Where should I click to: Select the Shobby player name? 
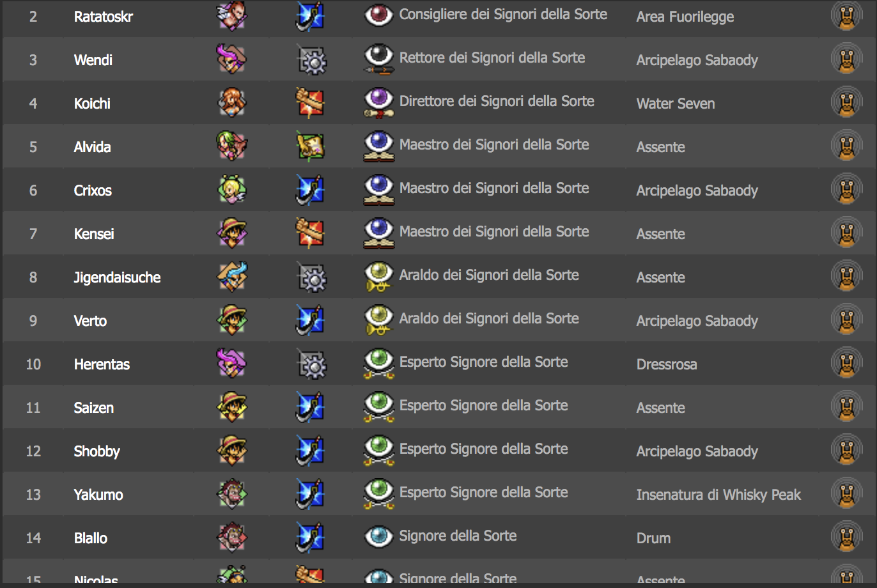[x=97, y=451]
